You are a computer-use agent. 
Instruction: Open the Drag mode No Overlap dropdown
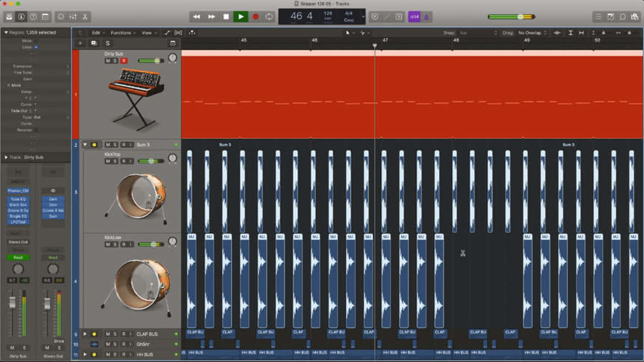(532, 33)
